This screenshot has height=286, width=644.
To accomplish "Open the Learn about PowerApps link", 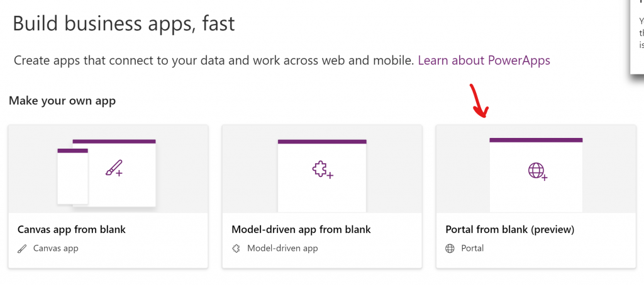I will pos(484,61).
